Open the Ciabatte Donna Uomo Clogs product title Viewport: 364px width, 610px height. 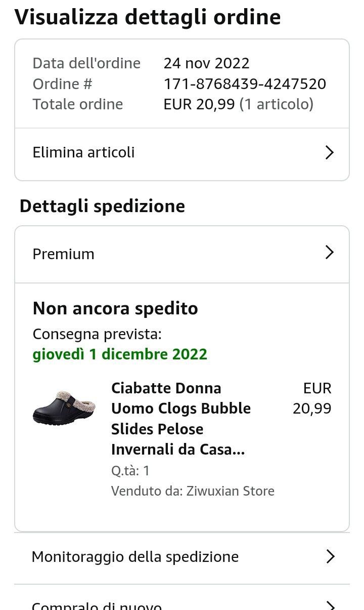tap(180, 419)
